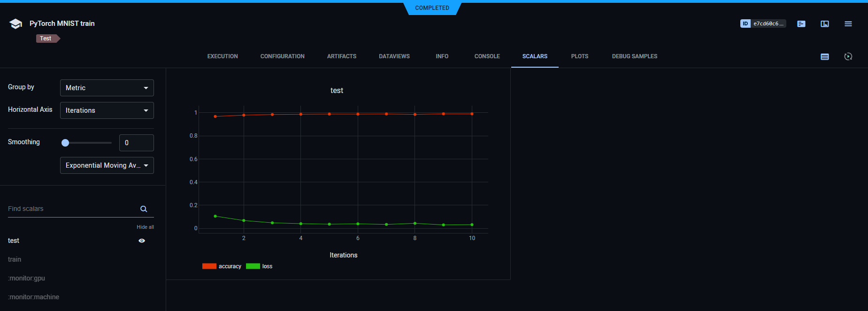Expand Exponential Moving Average smoothing dropdown
The width and height of the screenshot is (868, 311).
107,165
